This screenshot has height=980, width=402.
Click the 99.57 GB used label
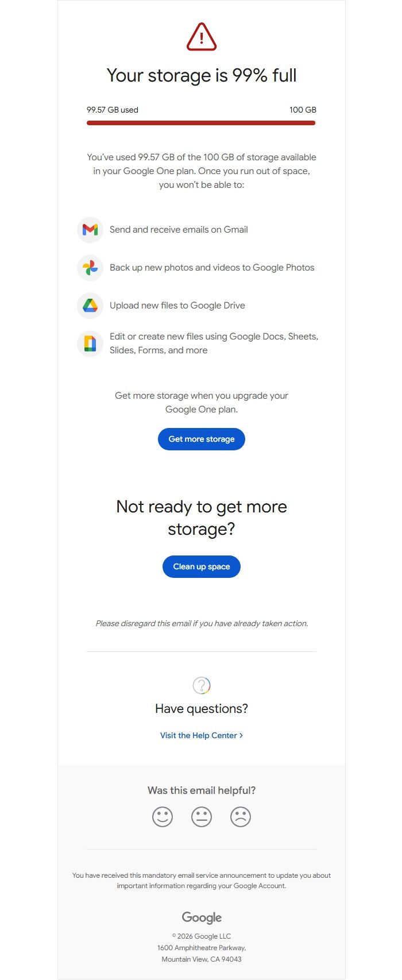click(x=113, y=110)
